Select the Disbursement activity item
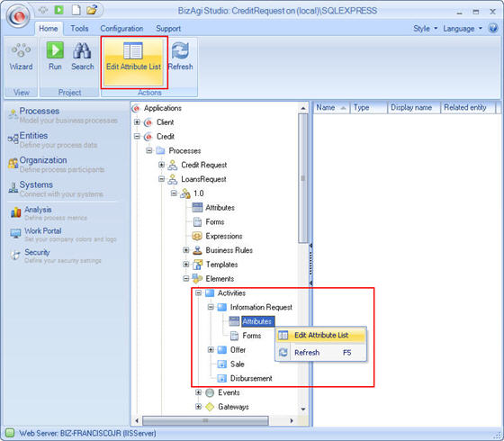This screenshot has height=441, width=504. coord(251,378)
